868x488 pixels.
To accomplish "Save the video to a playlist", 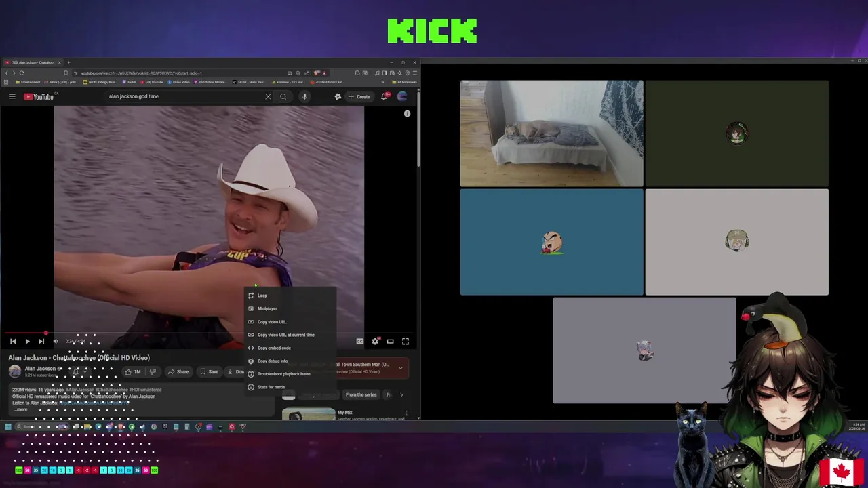I will point(210,371).
